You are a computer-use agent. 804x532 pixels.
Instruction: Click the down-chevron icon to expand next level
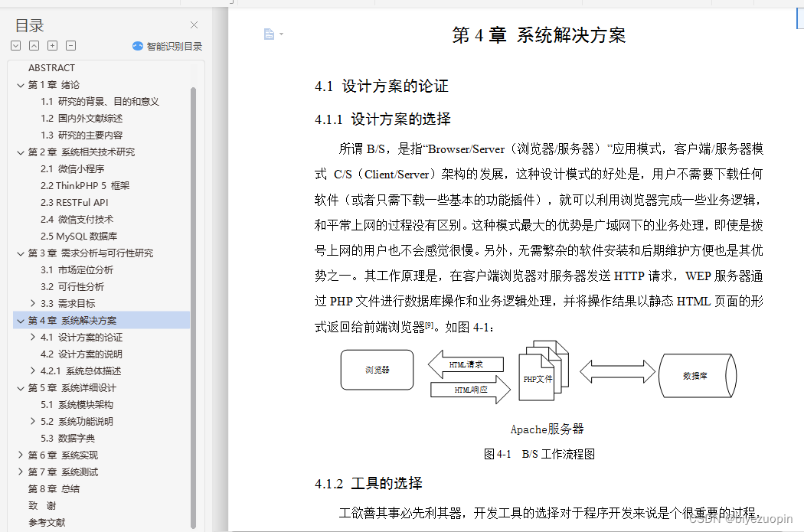[x=16, y=45]
